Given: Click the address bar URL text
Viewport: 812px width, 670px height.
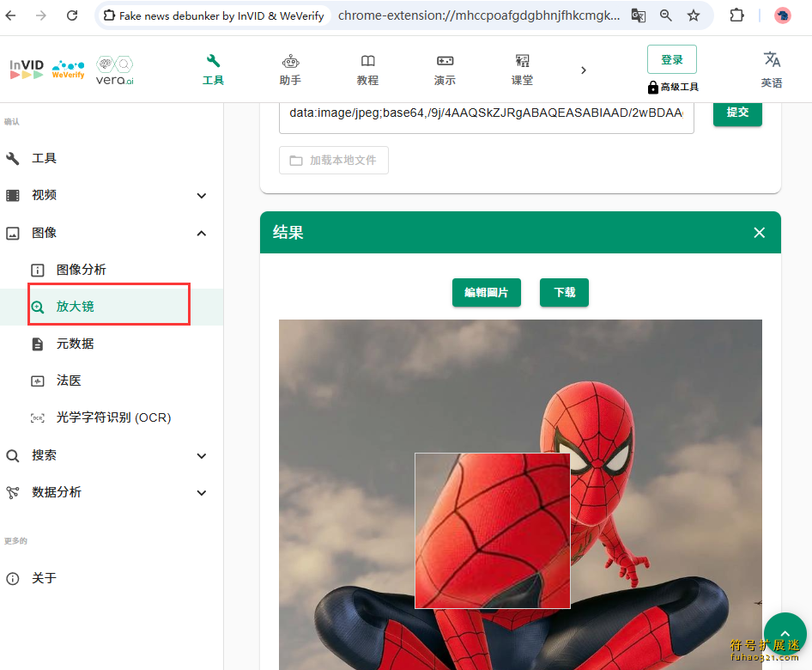Looking at the screenshot, I should (x=478, y=15).
